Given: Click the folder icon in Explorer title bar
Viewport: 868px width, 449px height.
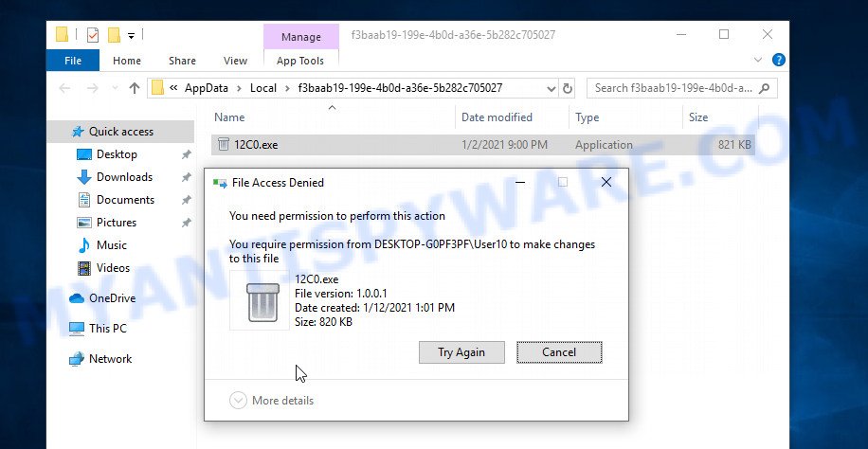Looking at the screenshot, I should 62,35.
